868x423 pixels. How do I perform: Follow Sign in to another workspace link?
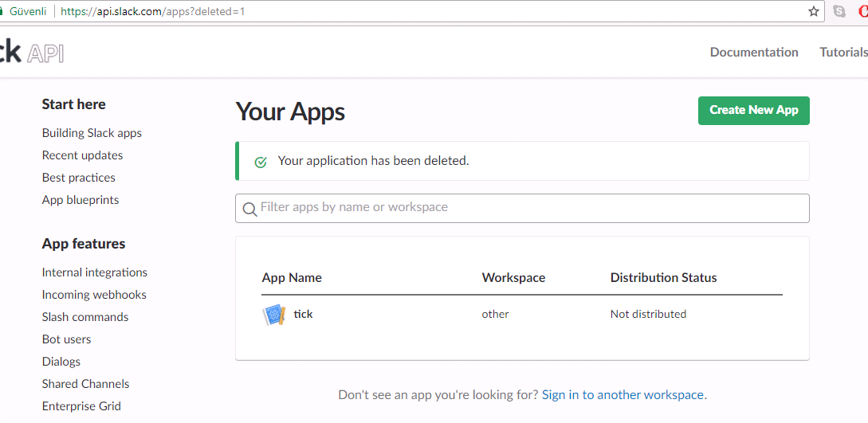pos(623,395)
